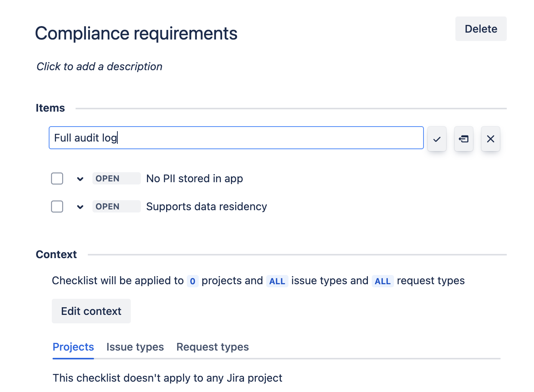
Task: Cancel new item with X icon
Action: point(490,139)
